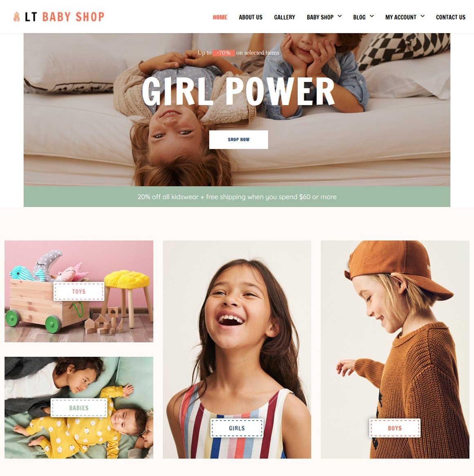Go to the Home menu item

tap(220, 17)
